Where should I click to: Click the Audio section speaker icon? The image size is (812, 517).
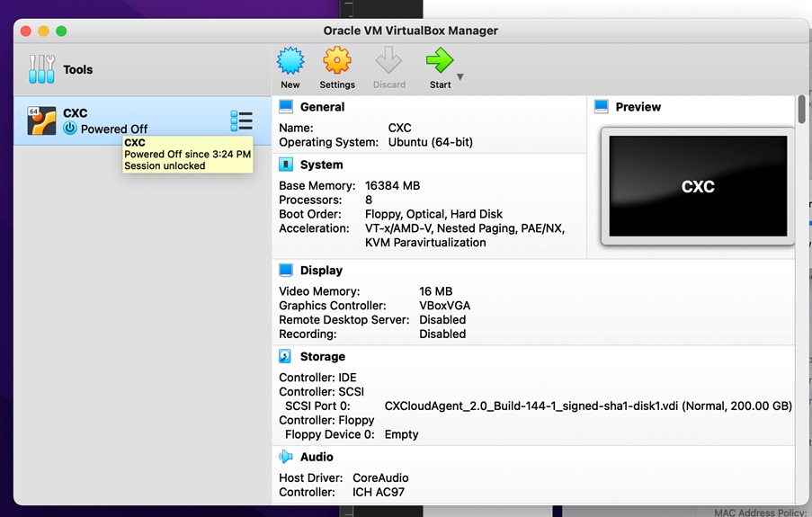285,457
